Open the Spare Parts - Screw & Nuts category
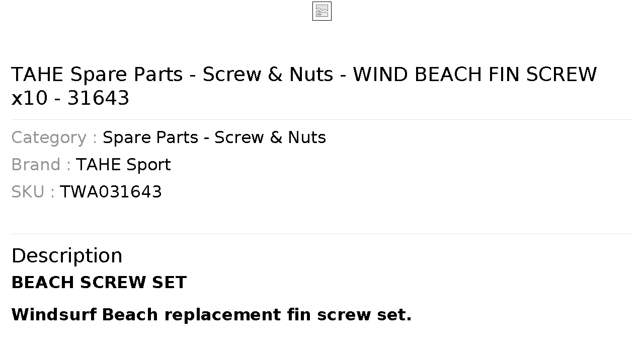 pyautogui.click(x=214, y=138)
